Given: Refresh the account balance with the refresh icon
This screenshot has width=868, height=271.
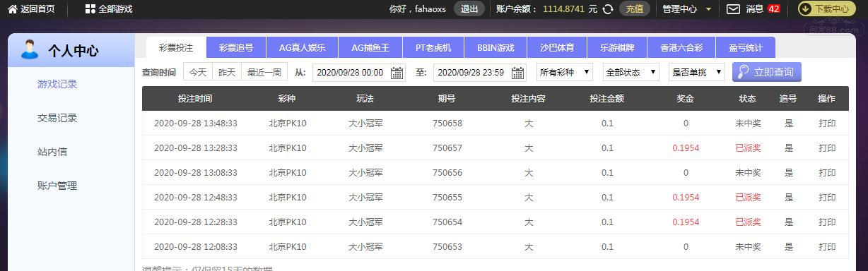Looking at the screenshot, I should click(x=607, y=9).
